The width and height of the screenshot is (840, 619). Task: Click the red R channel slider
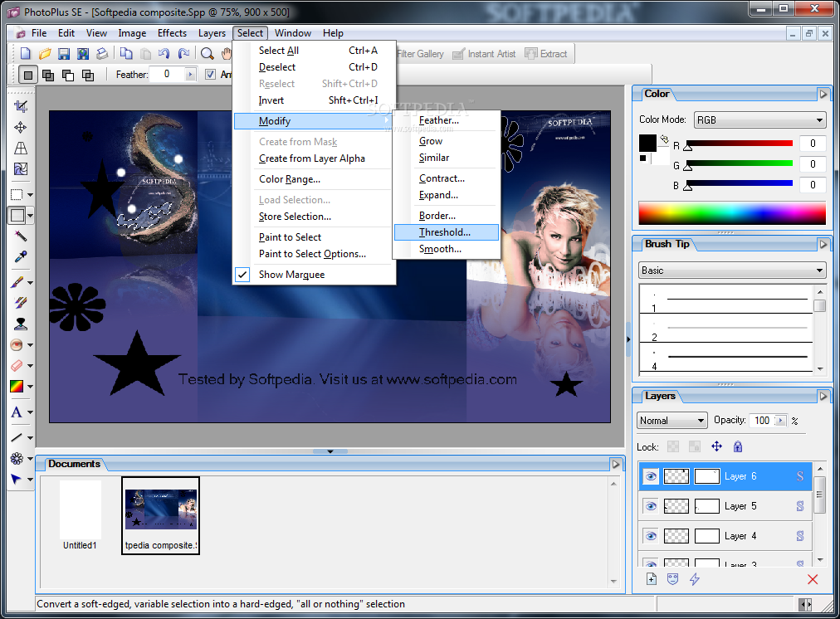pyautogui.click(x=739, y=144)
